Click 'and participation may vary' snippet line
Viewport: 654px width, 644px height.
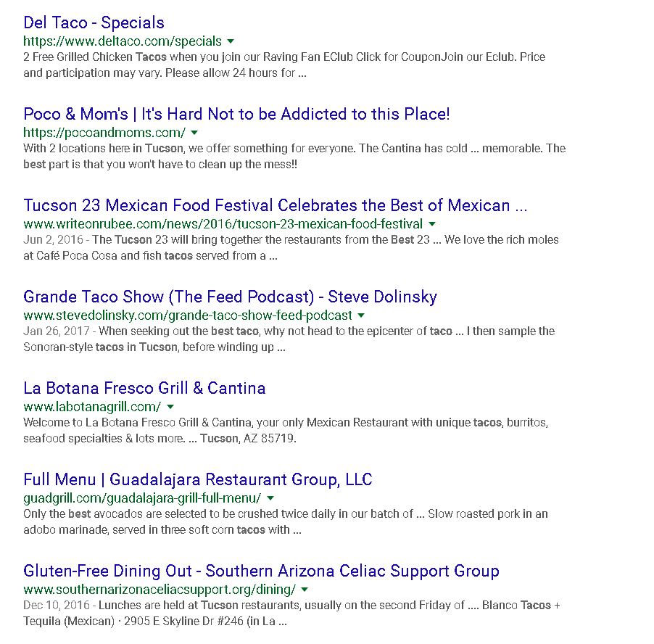click(x=165, y=73)
